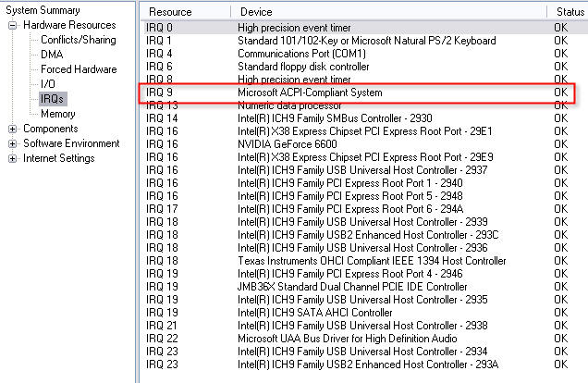
Task: Select the Memory tree item
Action: tap(57, 114)
